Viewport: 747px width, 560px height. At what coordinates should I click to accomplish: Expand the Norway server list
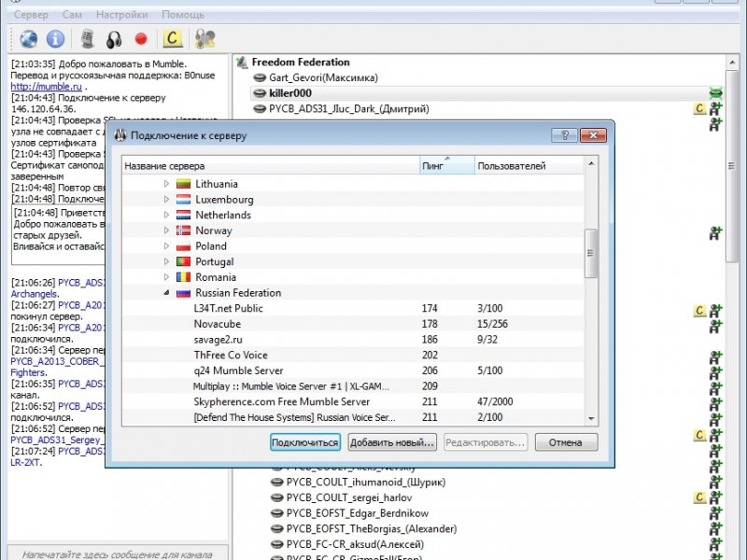coord(166,230)
